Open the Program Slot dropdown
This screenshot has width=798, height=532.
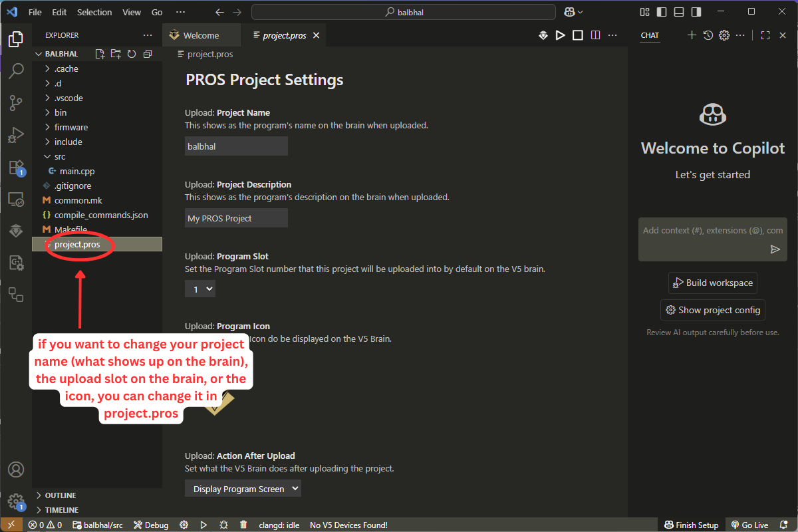click(x=200, y=289)
